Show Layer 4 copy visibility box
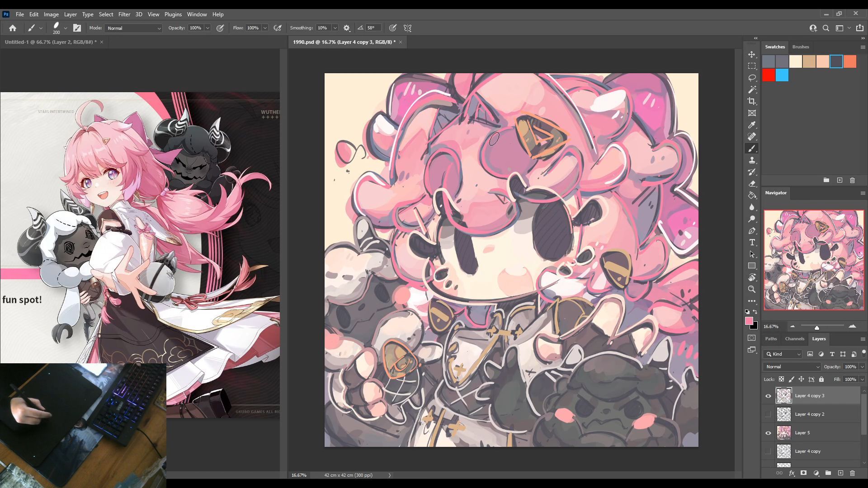The image size is (868, 488). pyautogui.click(x=768, y=451)
